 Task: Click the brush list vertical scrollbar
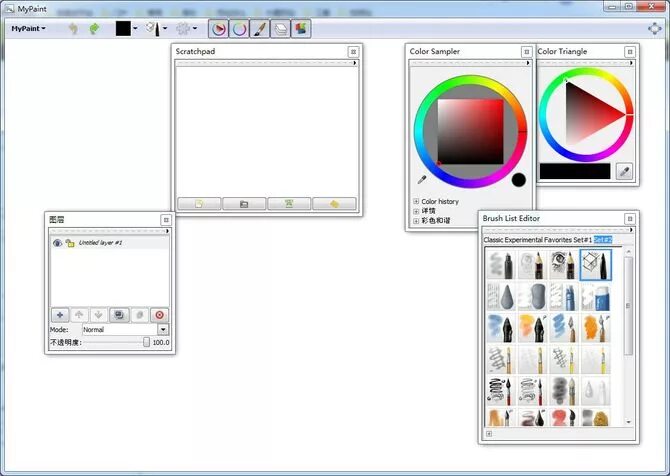pyautogui.click(x=628, y=306)
